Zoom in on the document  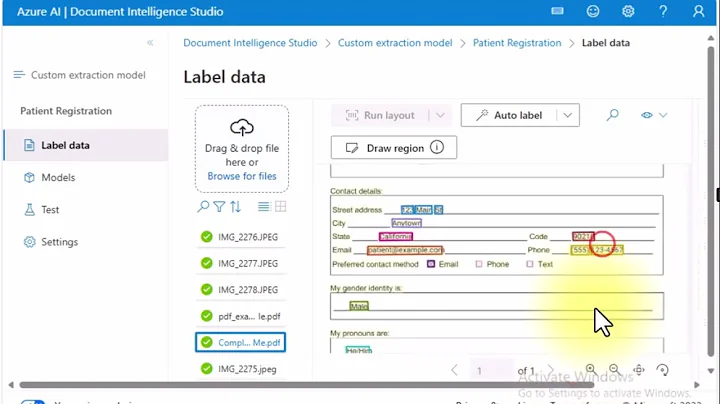[591, 369]
